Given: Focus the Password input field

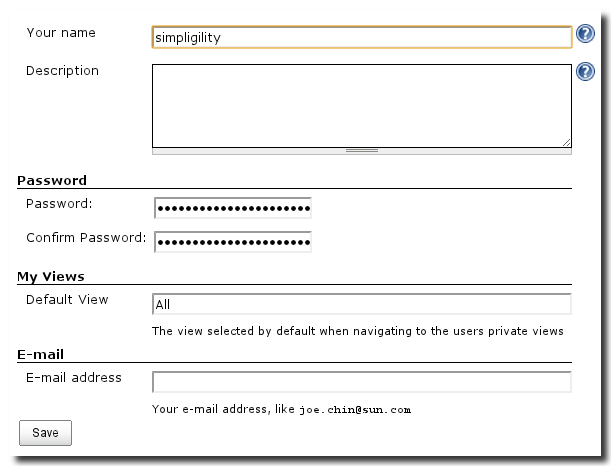Looking at the screenshot, I should (233, 208).
